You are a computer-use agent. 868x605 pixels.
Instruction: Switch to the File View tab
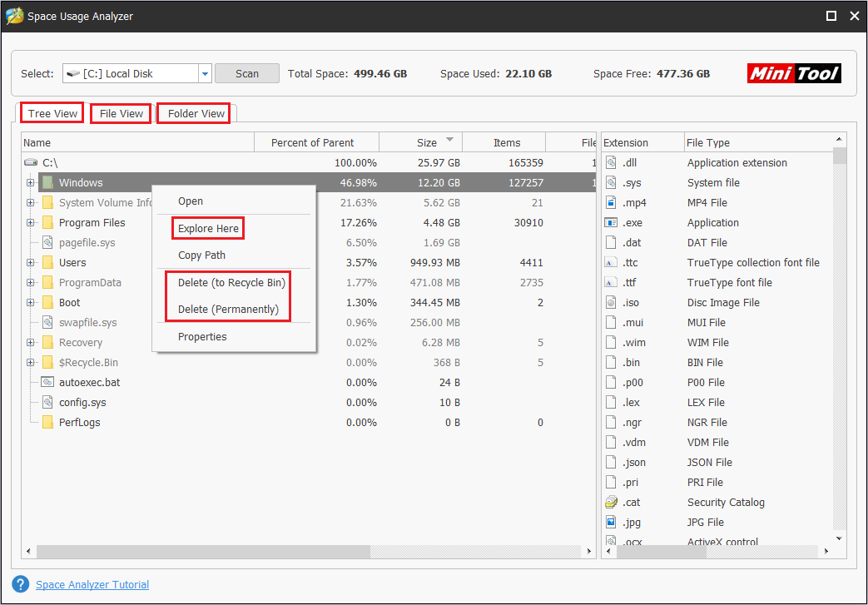tap(122, 113)
